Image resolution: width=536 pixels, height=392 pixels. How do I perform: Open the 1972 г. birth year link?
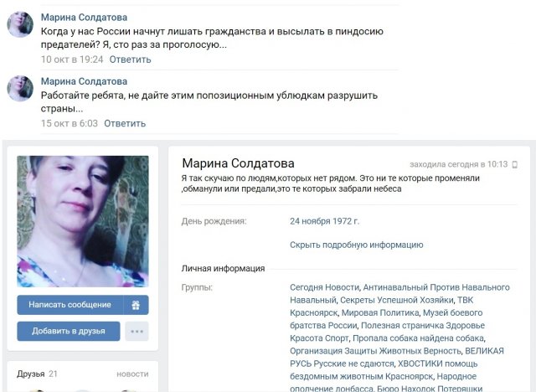pyautogui.click(x=346, y=221)
